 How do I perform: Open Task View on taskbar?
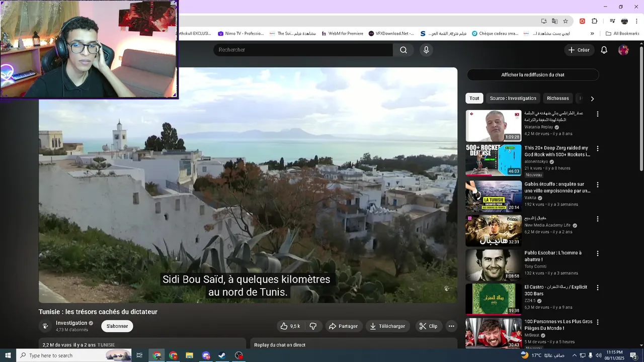tap(139, 355)
